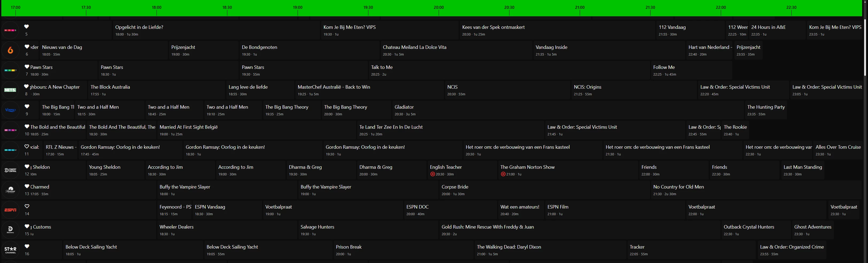Open the RTL 5 channel logo
Image resolution: width=868 pixels, height=263 pixels.
pos(10,30)
